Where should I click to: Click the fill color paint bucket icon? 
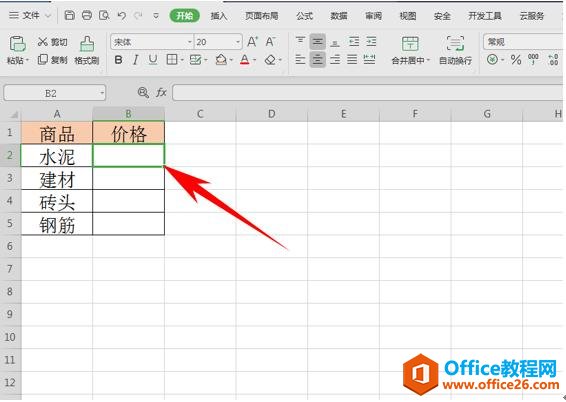[x=221, y=60]
